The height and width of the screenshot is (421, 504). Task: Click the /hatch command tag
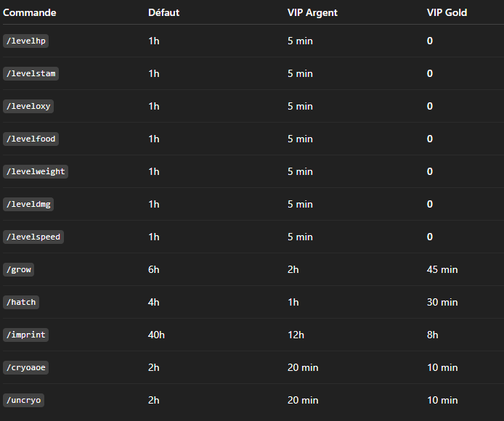[21, 302]
